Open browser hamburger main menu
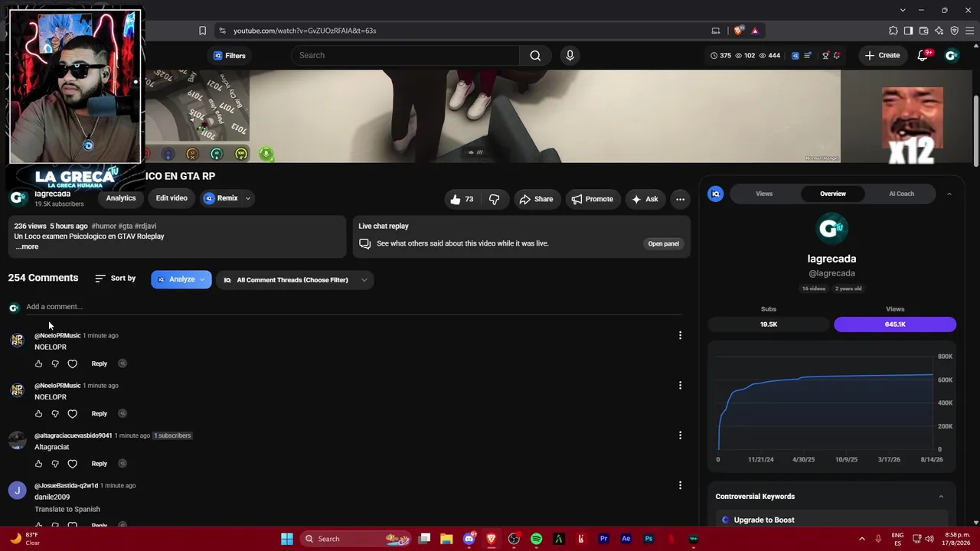Image resolution: width=980 pixels, height=551 pixels. click(970, 31)
